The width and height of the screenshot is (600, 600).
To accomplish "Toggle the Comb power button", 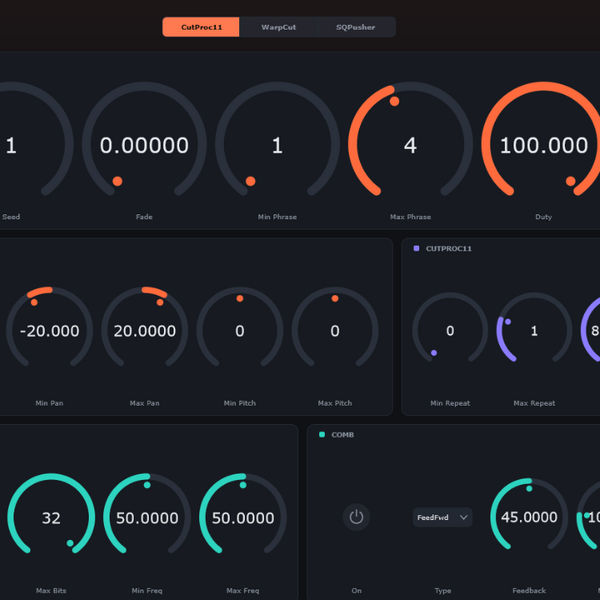I will [356, 517].
